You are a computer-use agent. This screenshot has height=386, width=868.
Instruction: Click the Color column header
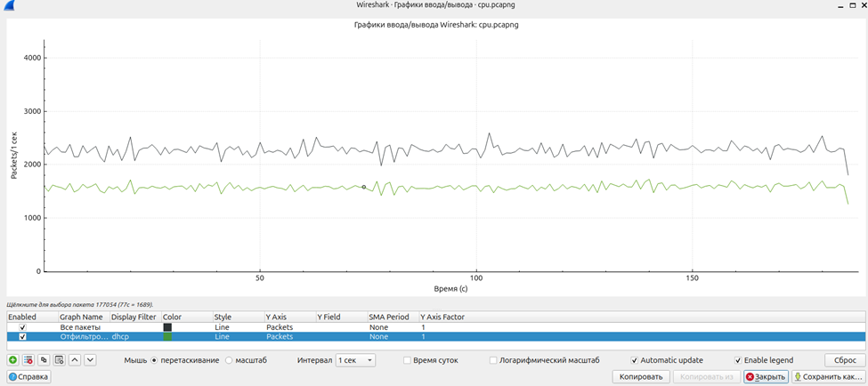click(187, 317)
